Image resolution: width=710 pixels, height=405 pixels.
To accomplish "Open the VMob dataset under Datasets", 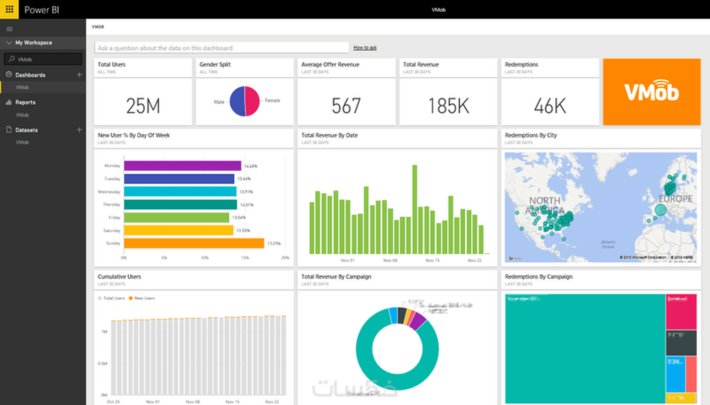I will [x=22, y=143].
